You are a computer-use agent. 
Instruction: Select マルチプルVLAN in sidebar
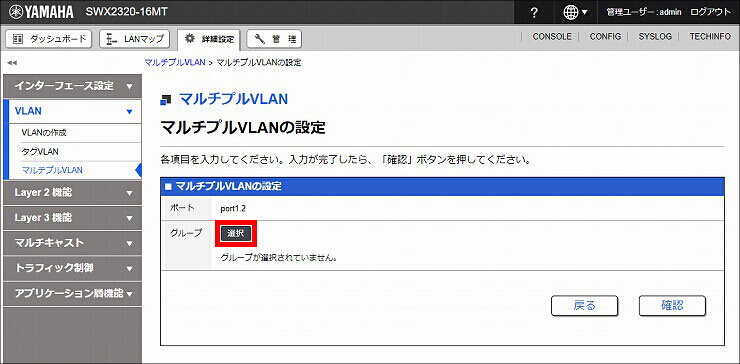pos(52,170)
